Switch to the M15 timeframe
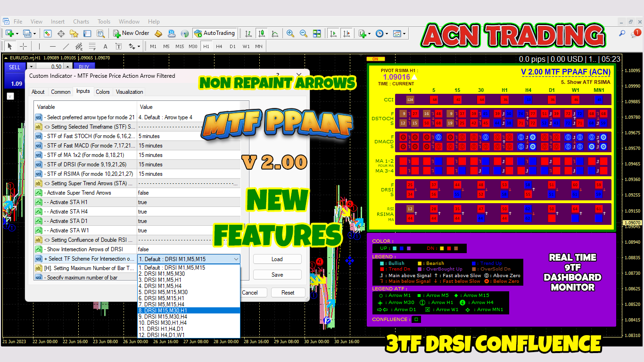The width and height of the screenshot is (644, 362). (x=180, y=47)
